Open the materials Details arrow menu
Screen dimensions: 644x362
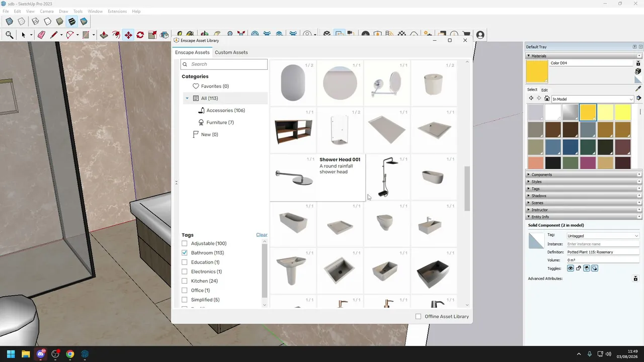tap(638, 99)
